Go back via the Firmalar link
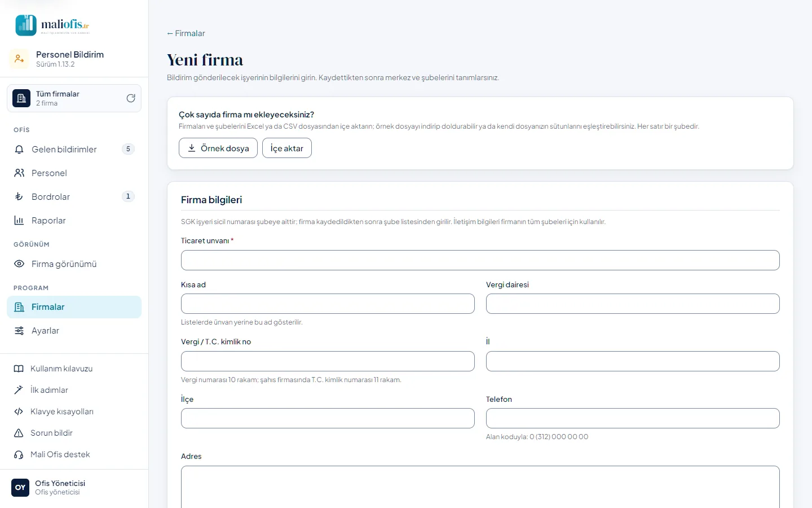 (186, 33)
